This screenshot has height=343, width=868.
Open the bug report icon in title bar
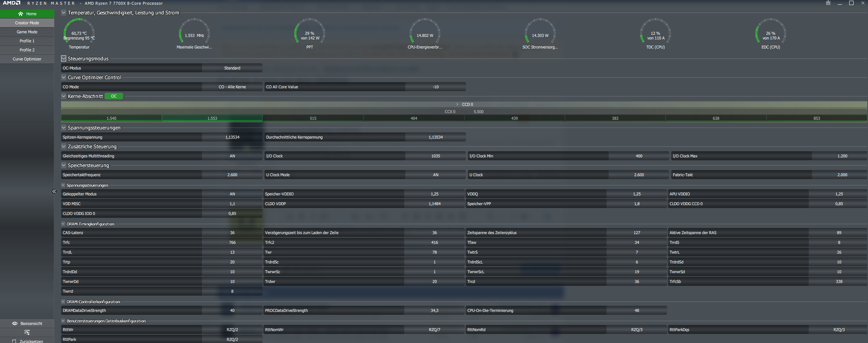click(x=828, y=3)
